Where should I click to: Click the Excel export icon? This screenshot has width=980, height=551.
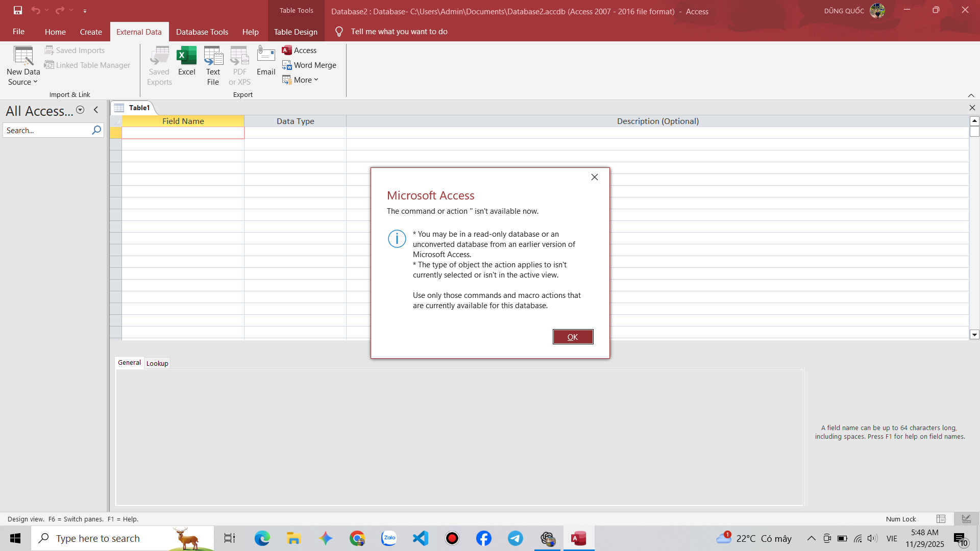(186, 56)
